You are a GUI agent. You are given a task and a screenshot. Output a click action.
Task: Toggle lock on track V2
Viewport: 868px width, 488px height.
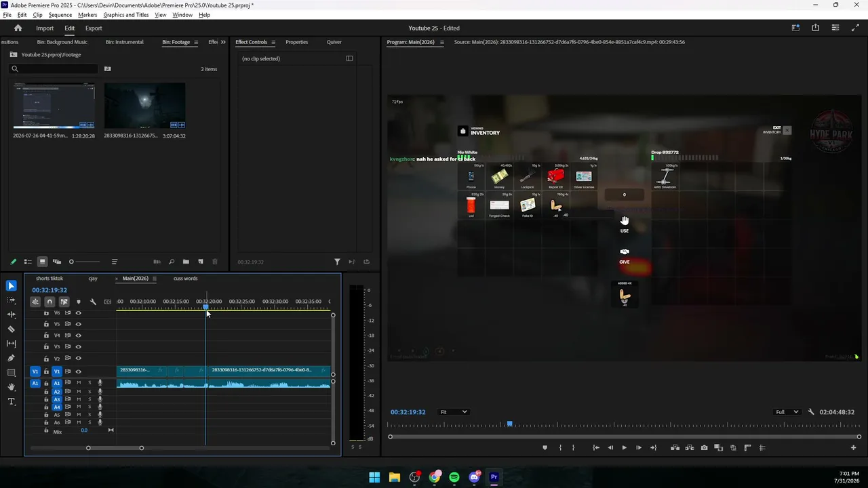46,359
